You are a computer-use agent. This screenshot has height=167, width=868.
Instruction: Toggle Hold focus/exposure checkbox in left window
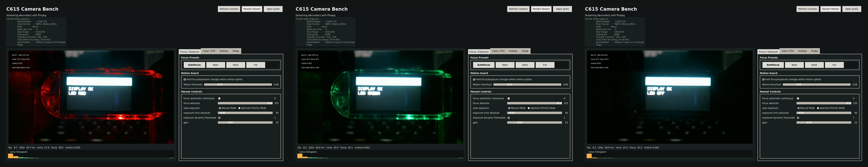tap(185, 79)
